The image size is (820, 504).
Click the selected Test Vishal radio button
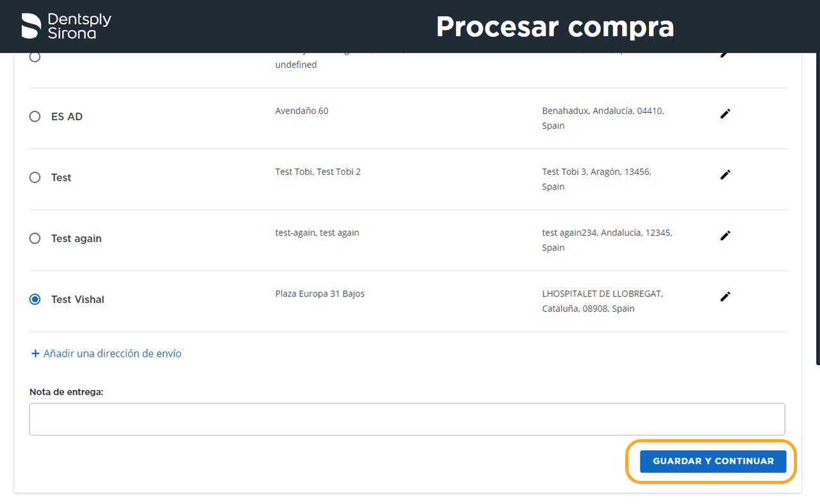click(35, 299)
